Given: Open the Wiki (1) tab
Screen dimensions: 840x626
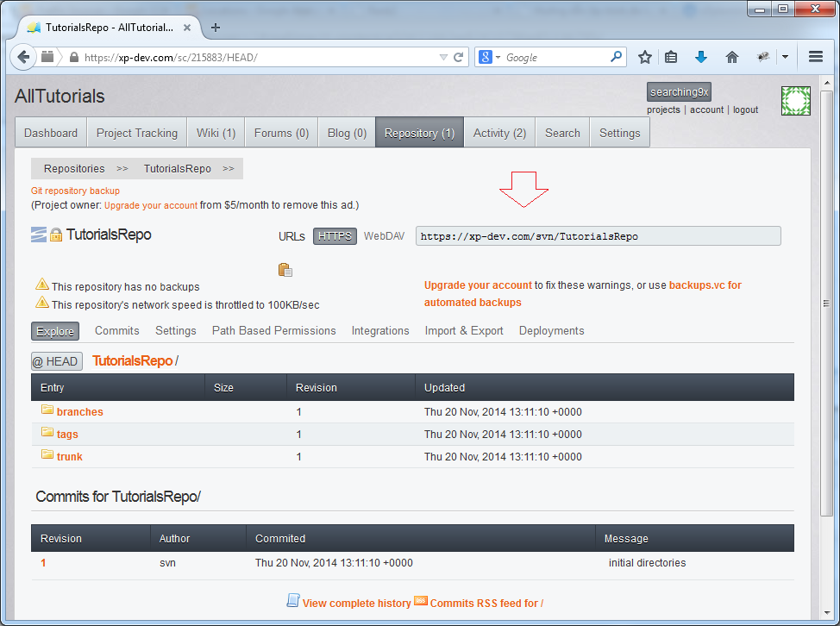Looking at the screenshot, I should [x=216, y=132].
